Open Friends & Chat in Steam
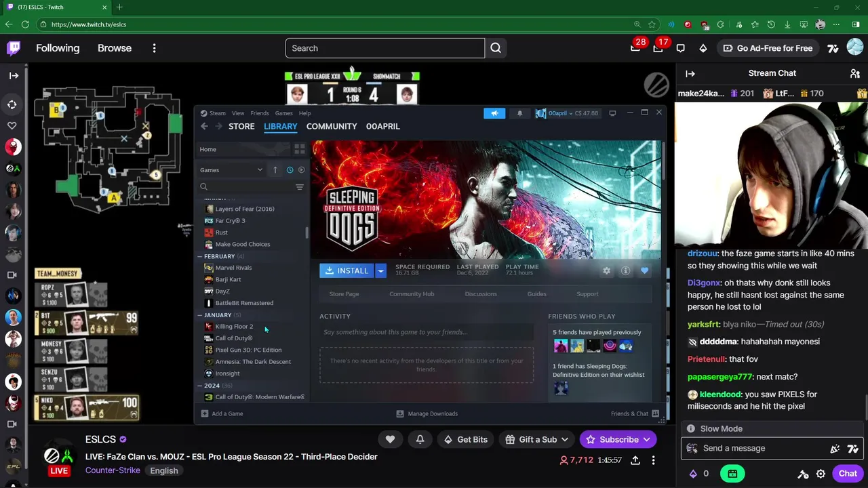The height and width of the screenshot is (488, 868). (635, 413)
